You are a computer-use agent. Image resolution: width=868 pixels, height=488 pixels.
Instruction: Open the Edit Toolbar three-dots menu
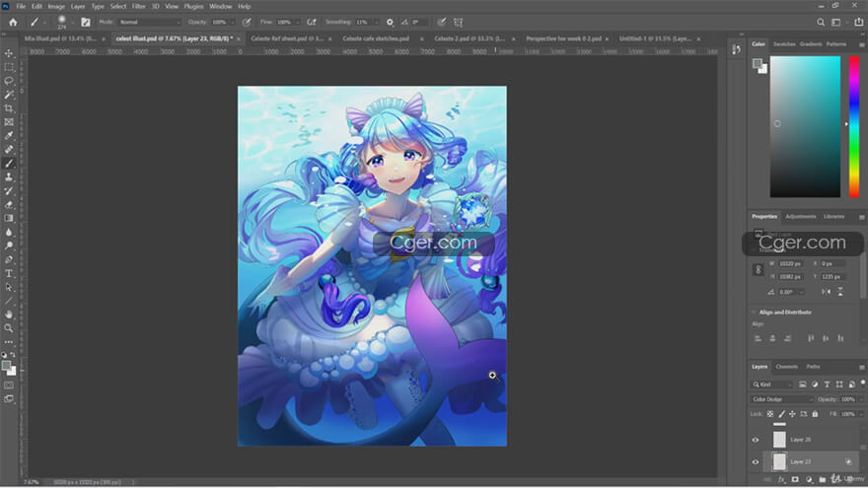9,342
